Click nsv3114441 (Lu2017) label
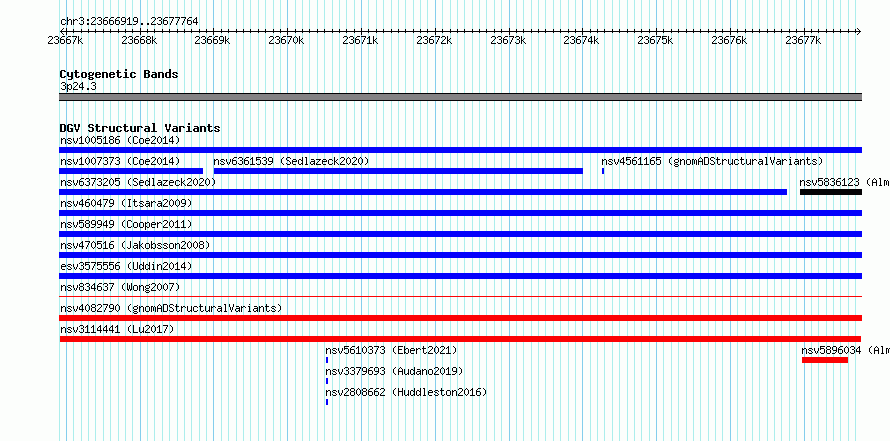890x441 pixels. pos(117,329)
